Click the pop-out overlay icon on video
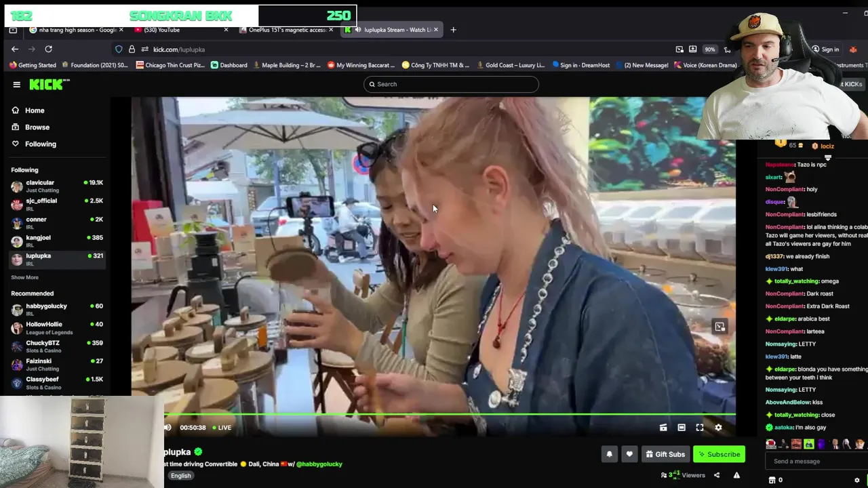 pos(719,327)
